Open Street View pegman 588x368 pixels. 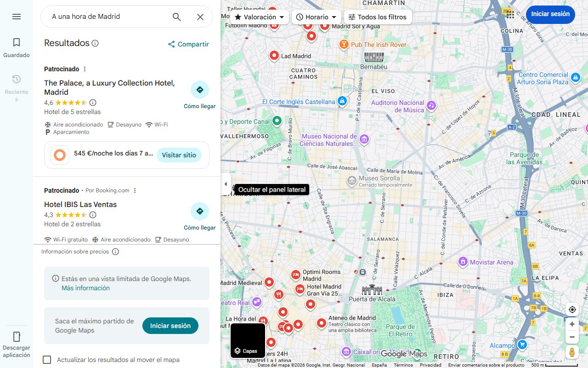click(x=572, y=352)
